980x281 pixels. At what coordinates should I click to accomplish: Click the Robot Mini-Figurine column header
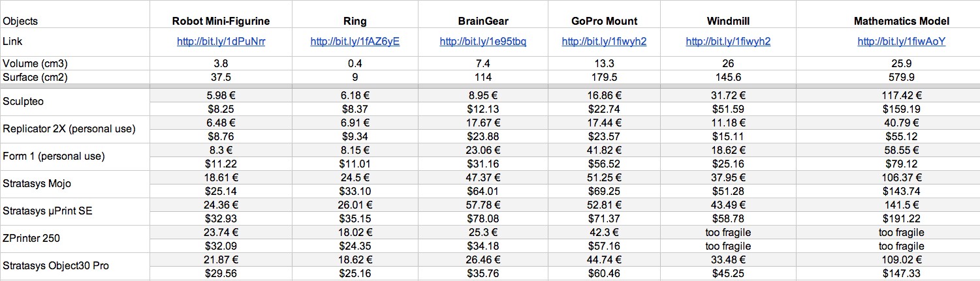tap(221, 21)
